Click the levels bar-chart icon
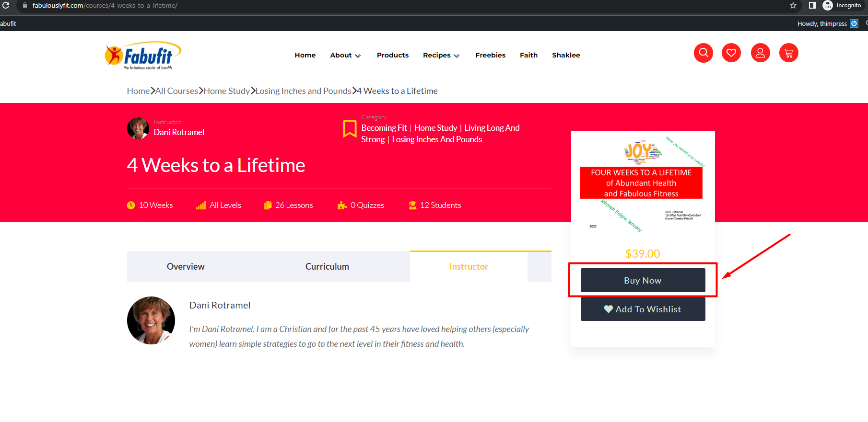The image size is (868, 422). click(x=201, y=205)
